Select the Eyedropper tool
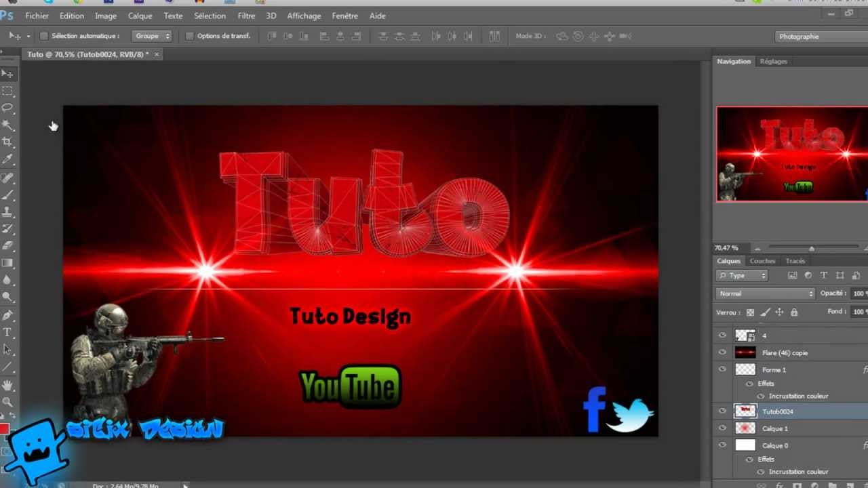The height and width of the screenshot is (488, 868). 7,159
